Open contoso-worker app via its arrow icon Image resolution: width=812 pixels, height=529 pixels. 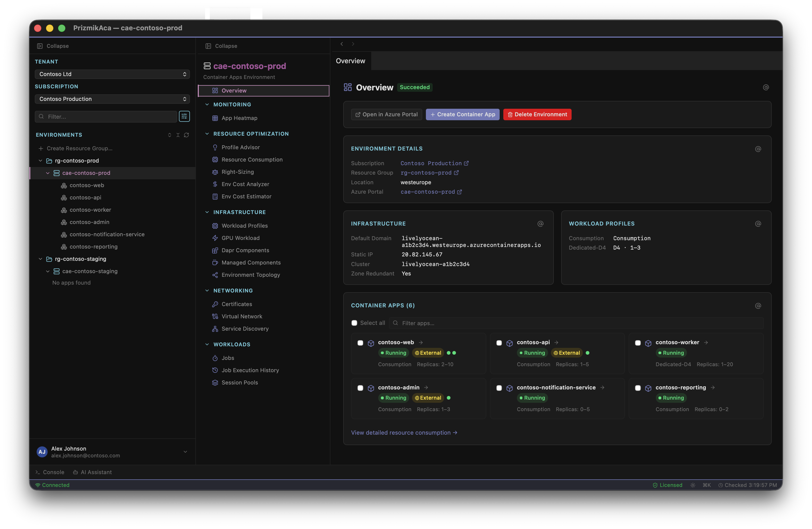tap(706, 343)
